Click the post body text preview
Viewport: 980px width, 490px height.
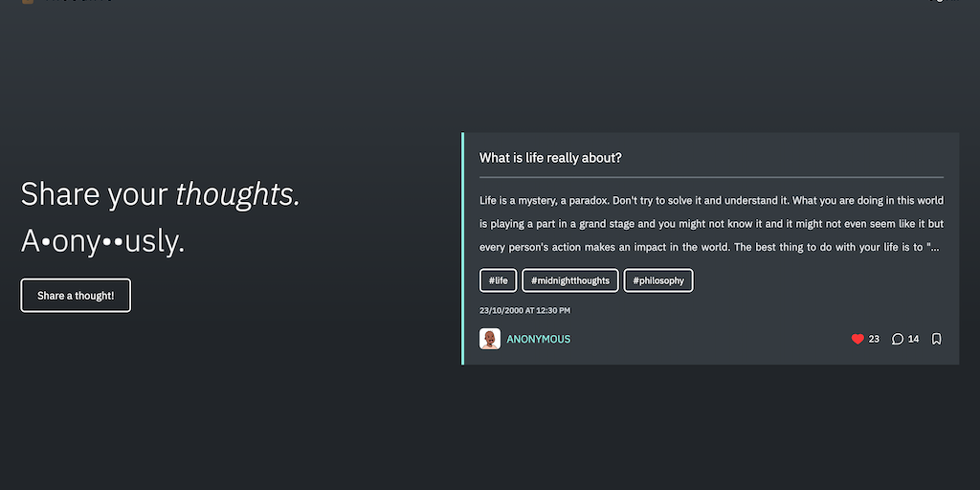click(711, 224)
